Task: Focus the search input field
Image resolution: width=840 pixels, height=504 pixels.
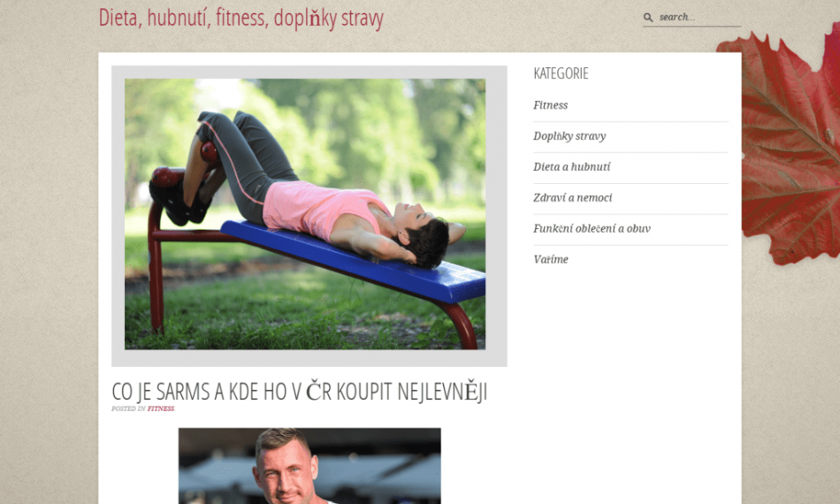Action: tap(699, 17)
